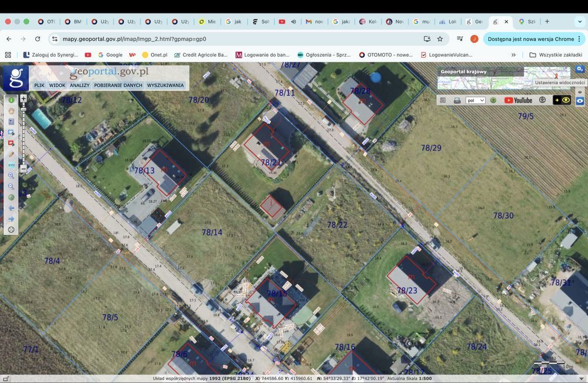The width and height of the screenshot is (588, 383).
Task: Toggle the blue eye visibility button
Action: tap(580, 101)
